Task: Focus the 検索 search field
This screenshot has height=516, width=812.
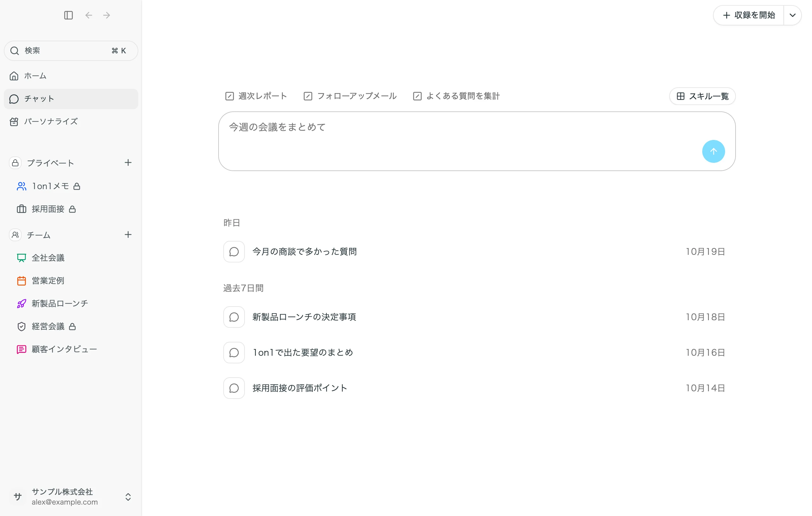Action: click(71, 51)
